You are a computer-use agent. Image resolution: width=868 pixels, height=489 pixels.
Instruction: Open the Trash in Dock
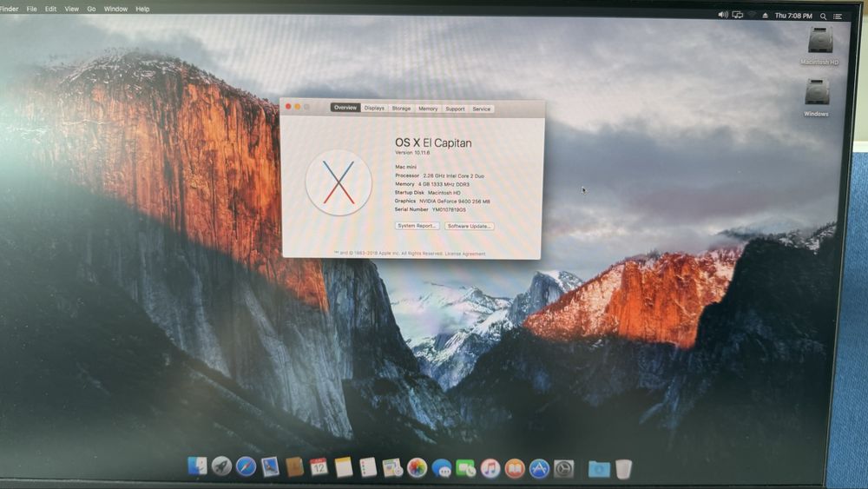coord(623,469)
